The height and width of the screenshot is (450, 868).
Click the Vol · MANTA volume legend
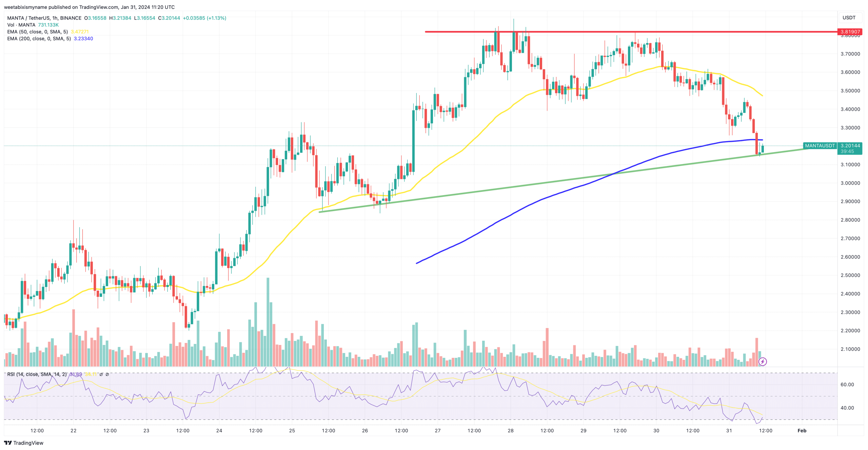[21, 25]
